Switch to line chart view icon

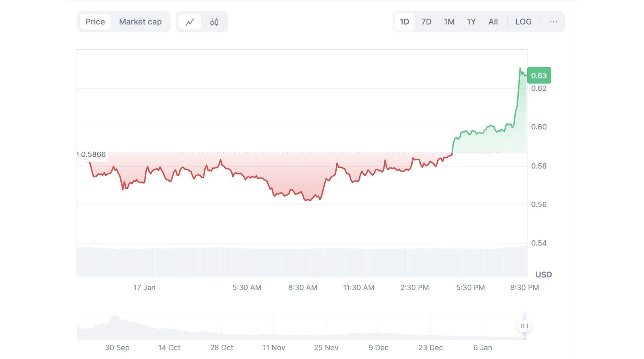(x=189, y=22)
